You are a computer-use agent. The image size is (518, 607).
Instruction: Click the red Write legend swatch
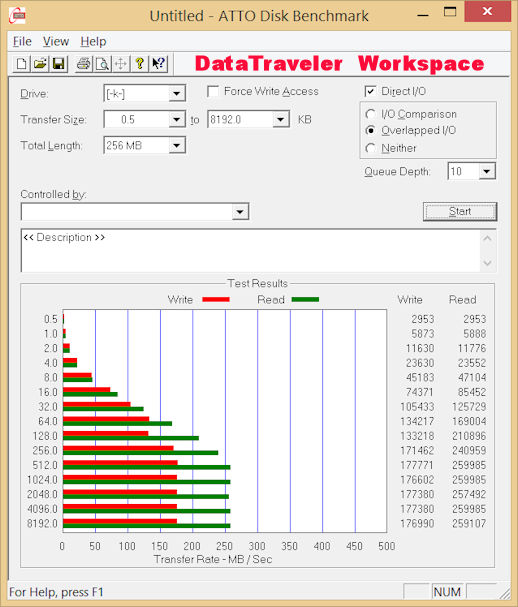click(216, 299)
